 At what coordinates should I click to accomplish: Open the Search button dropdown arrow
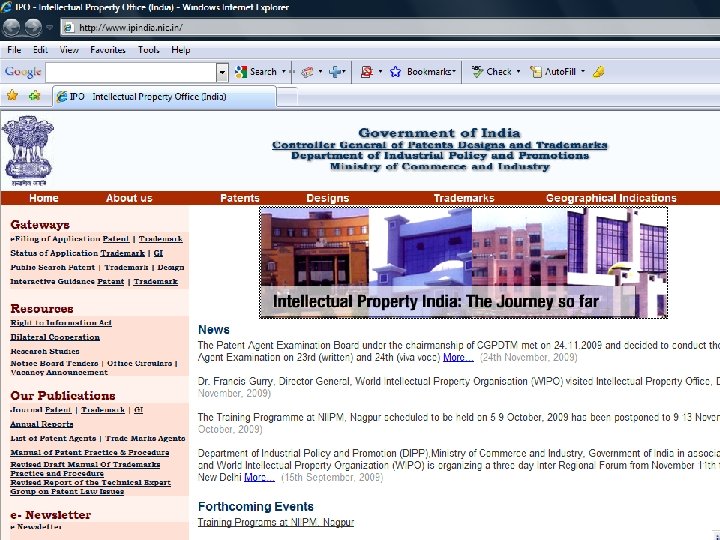pyautogui.click(x=284, y=72)
